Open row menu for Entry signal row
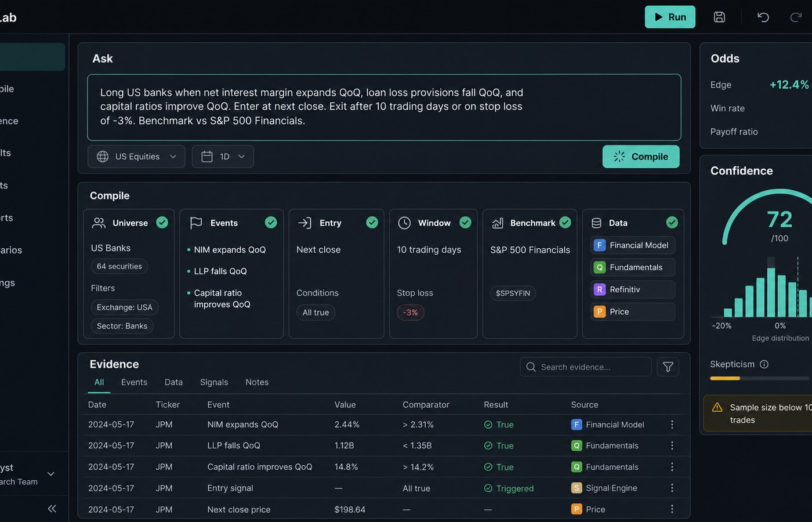812x522 pixels. pyautogui.click(x=672, y=488)
